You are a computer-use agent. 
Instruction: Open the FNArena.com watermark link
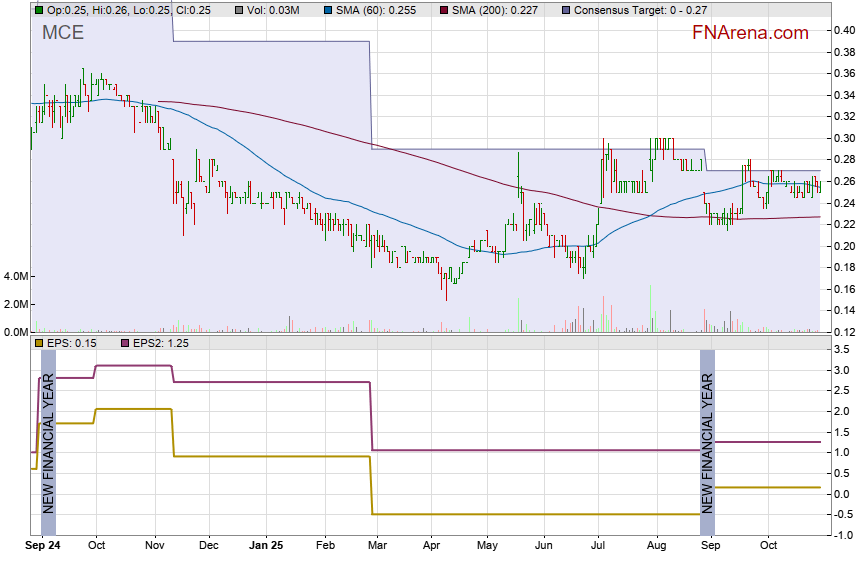click(x=750, y=33)
